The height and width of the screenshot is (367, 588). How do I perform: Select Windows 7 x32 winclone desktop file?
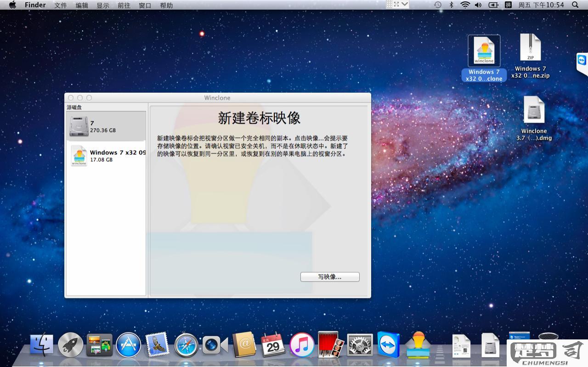coord(484,58)
